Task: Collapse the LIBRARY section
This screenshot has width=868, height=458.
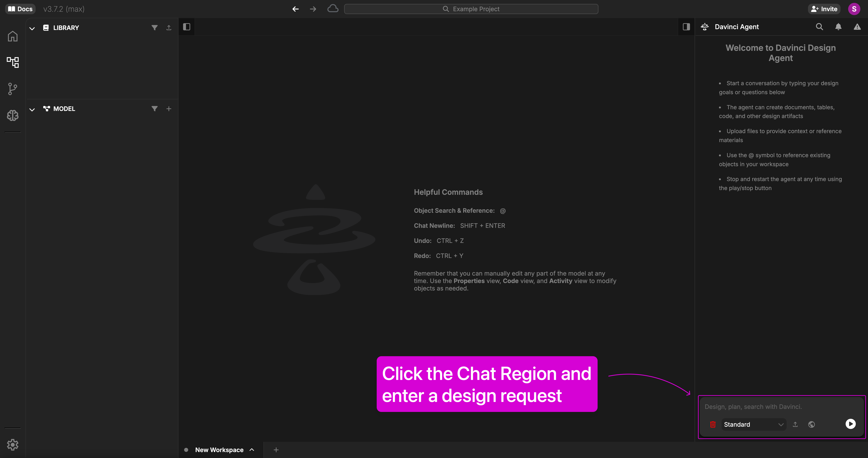Action: 32,28
